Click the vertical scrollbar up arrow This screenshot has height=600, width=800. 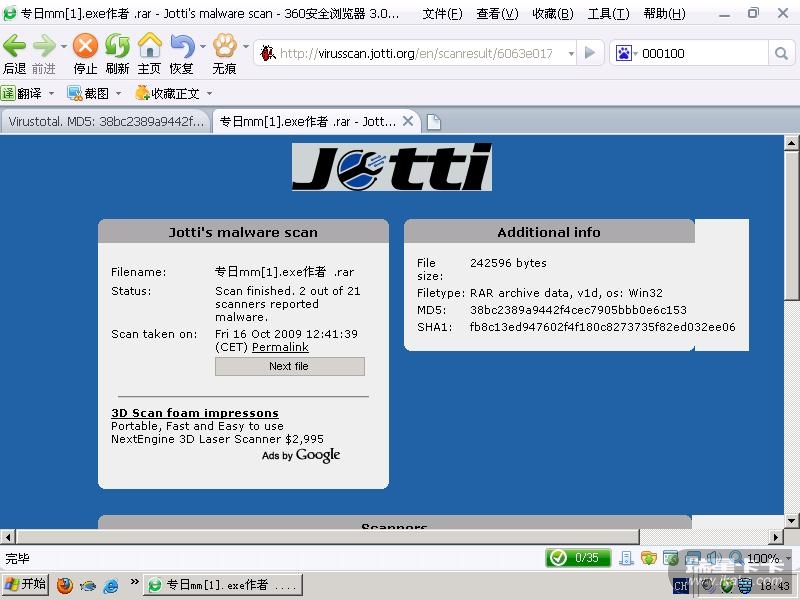[791, 142]
